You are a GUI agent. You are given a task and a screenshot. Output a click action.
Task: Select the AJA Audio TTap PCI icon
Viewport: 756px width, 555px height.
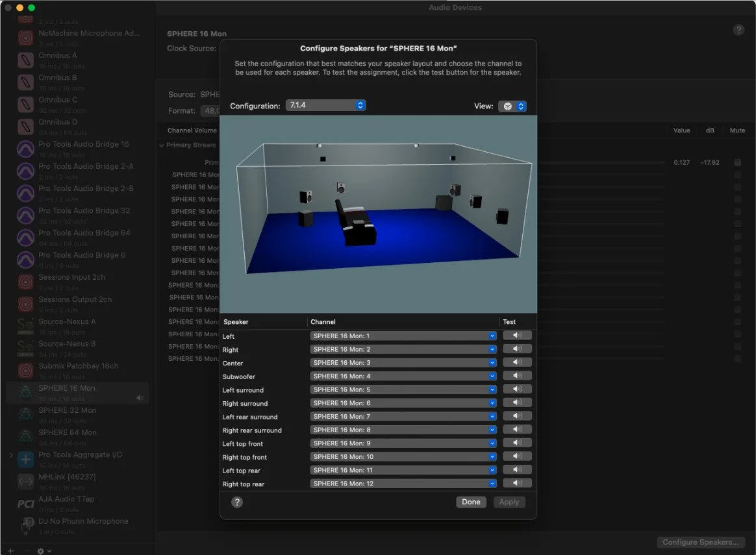(25, 504)
